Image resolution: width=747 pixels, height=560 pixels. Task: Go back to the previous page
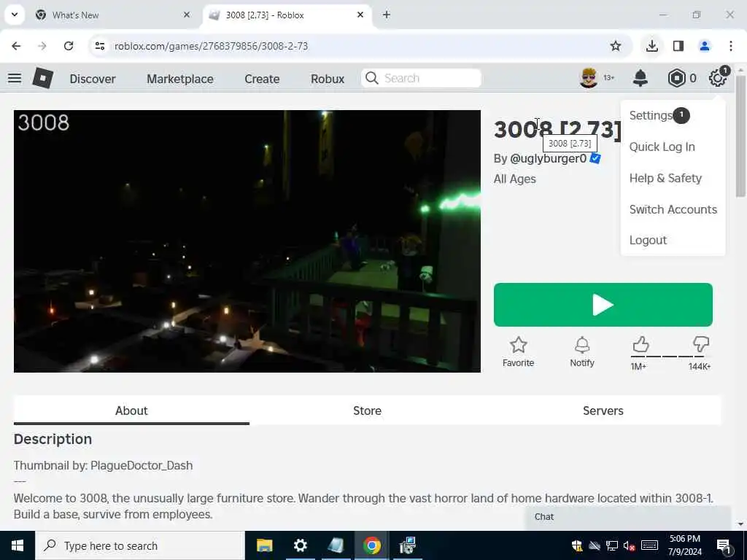(x=16, y=46)
